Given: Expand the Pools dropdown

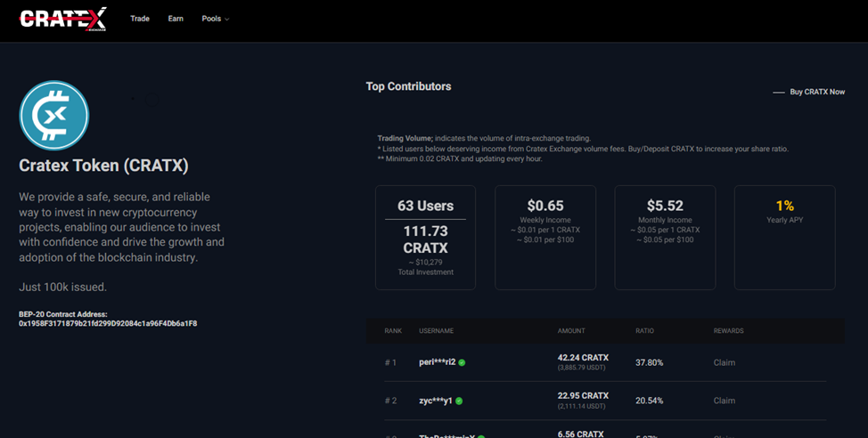Looking at the screenshot, I should tap(215, 19).
